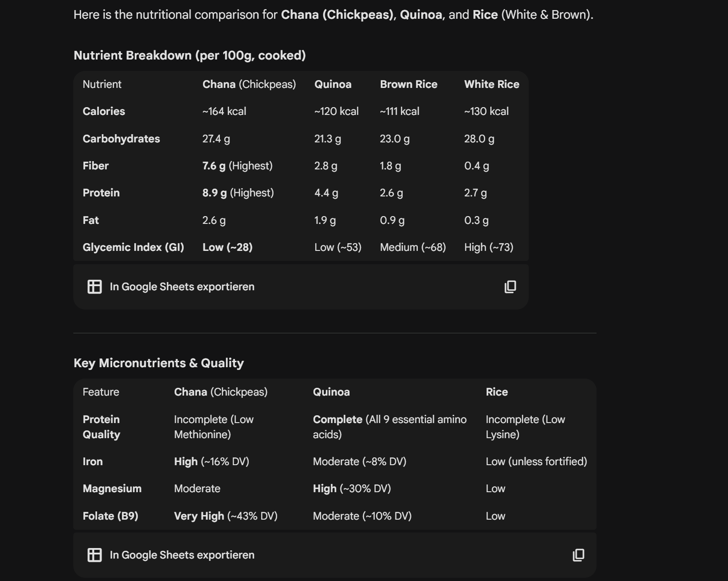728x581 pixels.
Task: Click the 'Glycemic Index (GI)' row label
Action: pos(133,247)
